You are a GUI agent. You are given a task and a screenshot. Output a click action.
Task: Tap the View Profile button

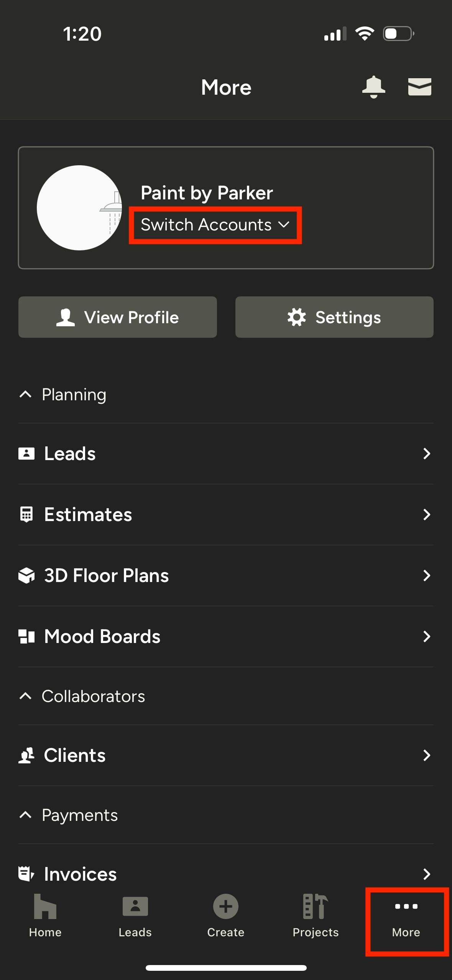118,317
